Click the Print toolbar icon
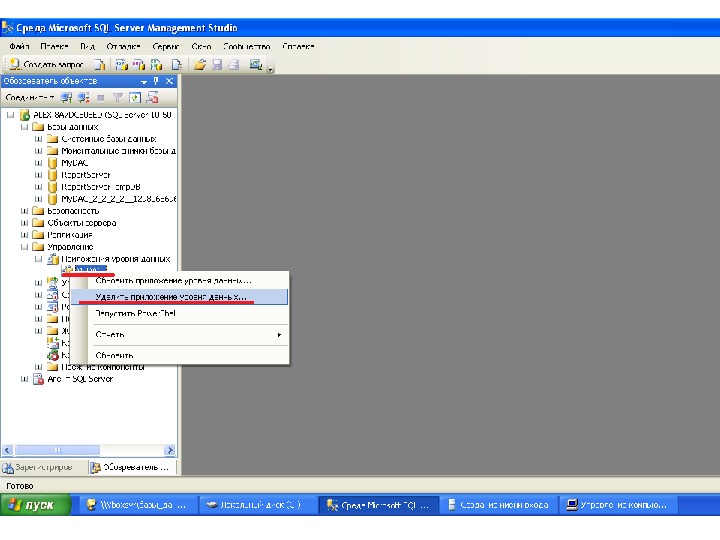The image size is (720, 540). coord(234,65)
